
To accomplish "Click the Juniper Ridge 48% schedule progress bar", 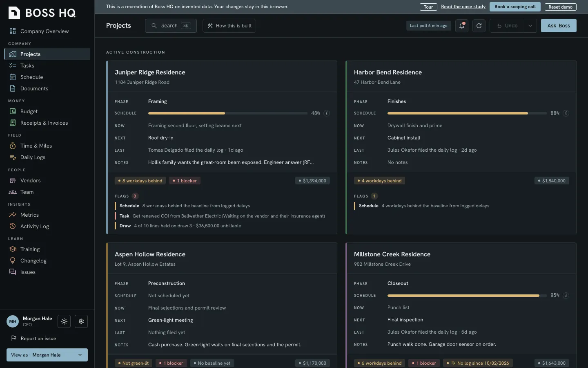I will pyautogui.click(x=228, y=113).
